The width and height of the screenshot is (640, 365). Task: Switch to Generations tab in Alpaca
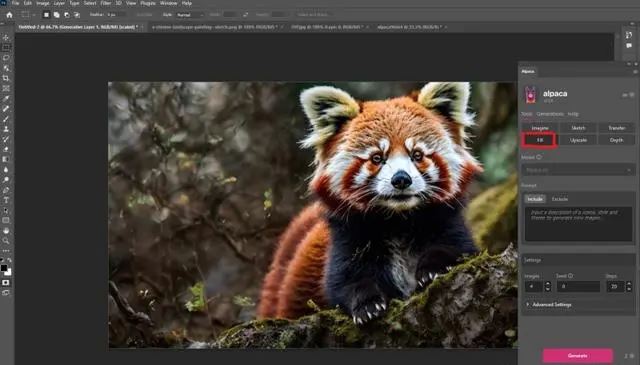[x=549, y=114]
